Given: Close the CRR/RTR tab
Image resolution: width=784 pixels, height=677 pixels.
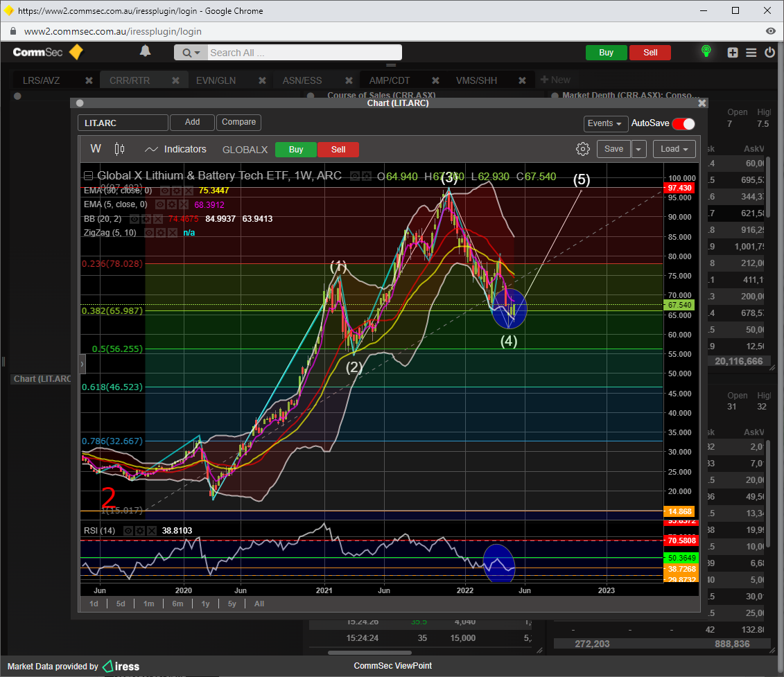Looking at the screenshot, I should (x=175, y=80).
